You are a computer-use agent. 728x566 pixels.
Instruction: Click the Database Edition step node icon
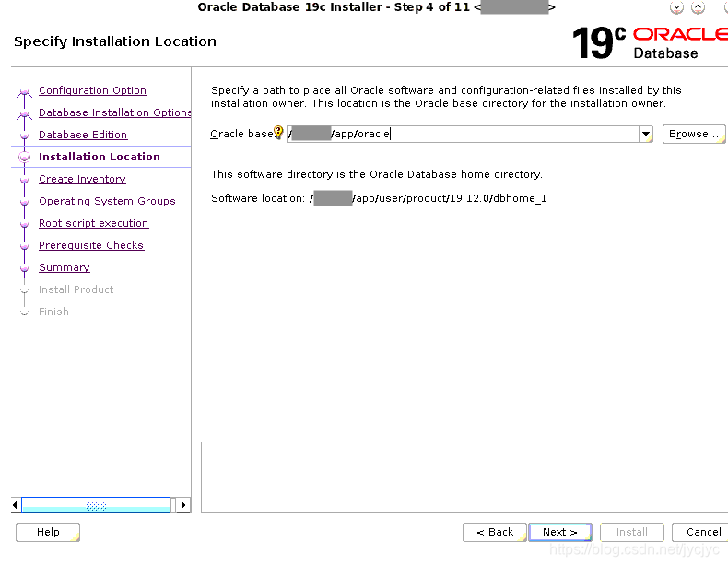25,136
